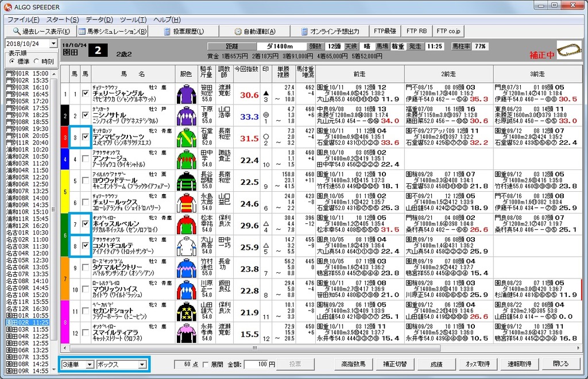The height and width of the screenshot is (379, 588).
Task: Select race 園田03R 11:55 in list
Action: pyautogui.click(x=27, y=330)
